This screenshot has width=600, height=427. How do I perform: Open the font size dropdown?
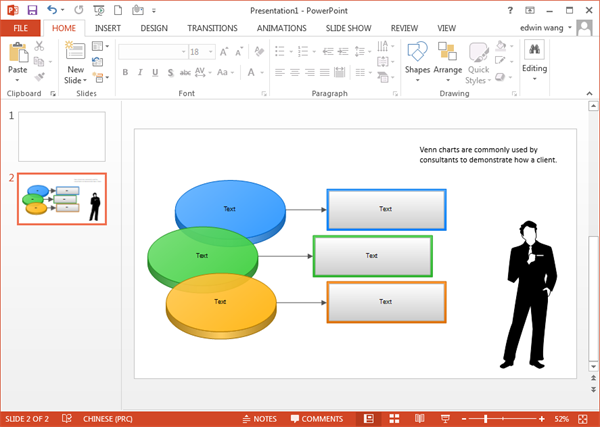[x=208, y=51]
